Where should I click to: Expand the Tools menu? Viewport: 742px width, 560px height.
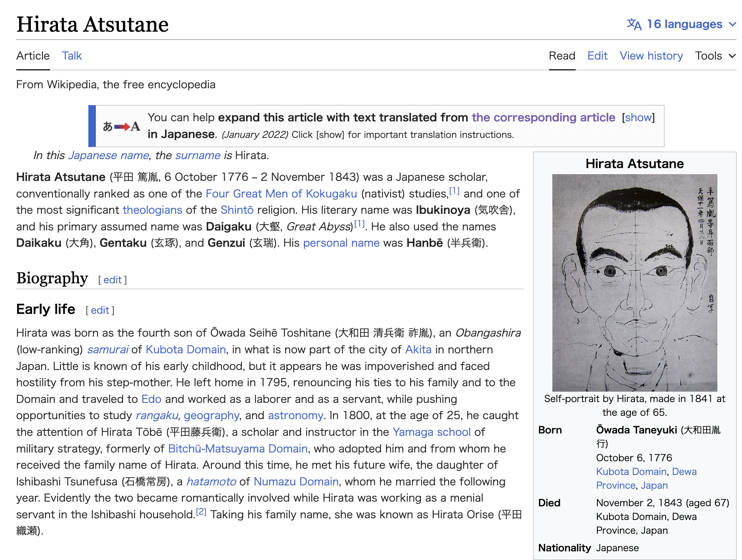[x=715, y=56]
